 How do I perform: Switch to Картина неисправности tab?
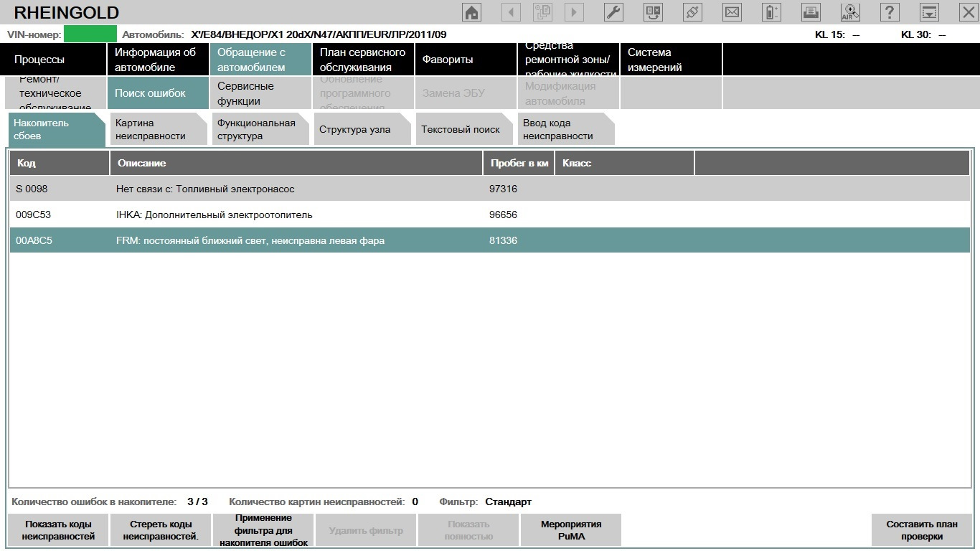tap(159, 129)
